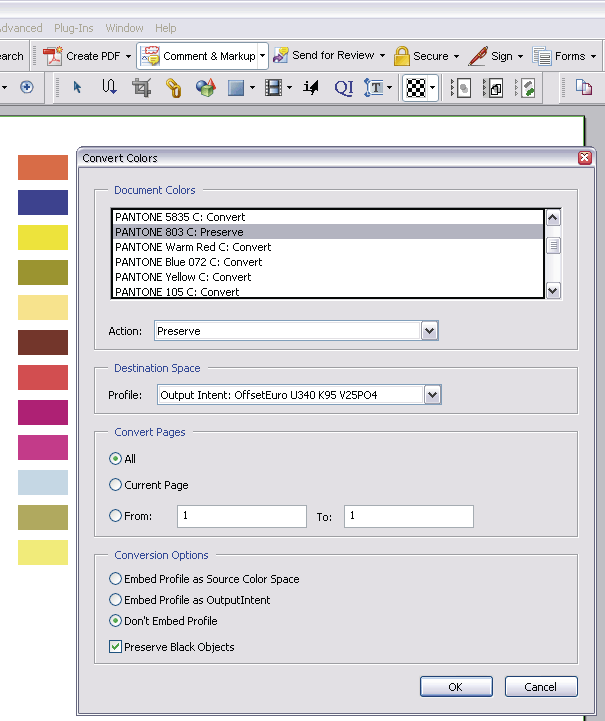The width and height of the screenshot is (605, 721).
Task: Close the Convert Colors dialog
Action: pyautogui.click(x=585, y=158)
